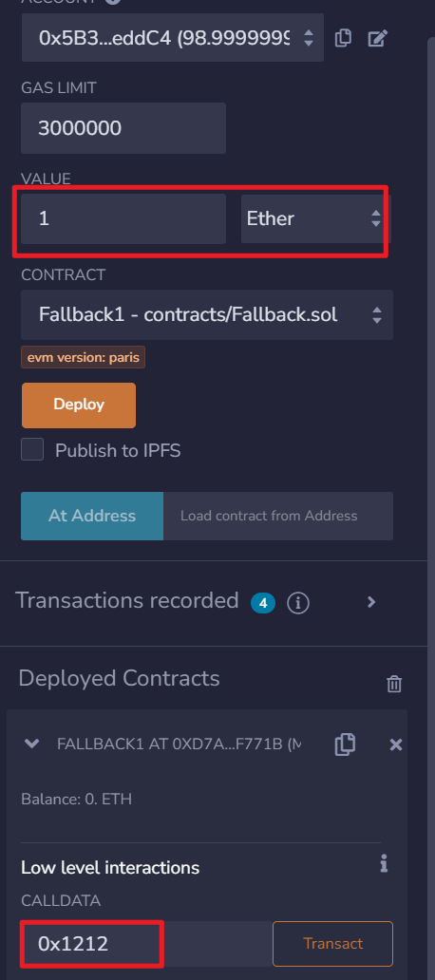Image resolution: width=435 pixels, height=980 pixels.
Task: Copy the selected account address
Action: pyautogui.click(x=343, y=38)
